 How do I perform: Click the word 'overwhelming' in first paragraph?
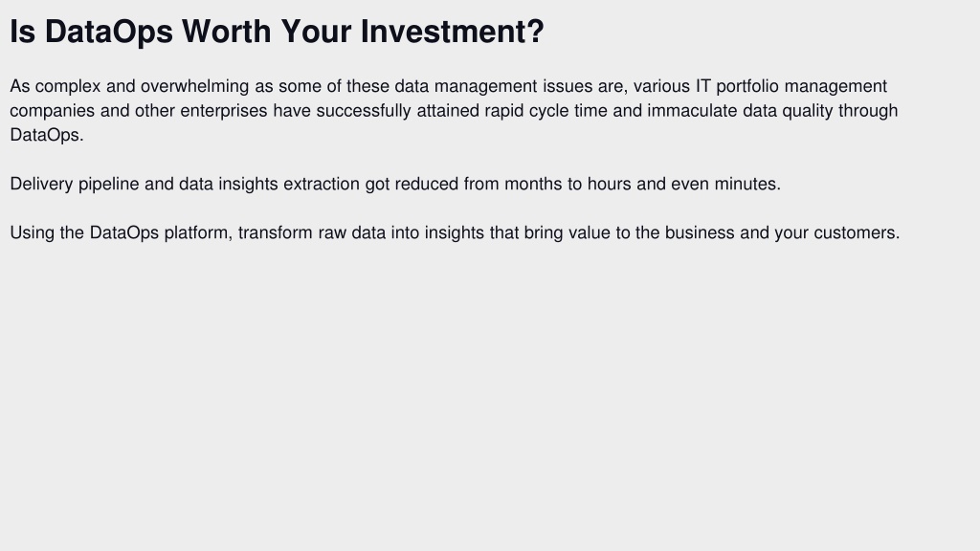(x=195, y=86)
